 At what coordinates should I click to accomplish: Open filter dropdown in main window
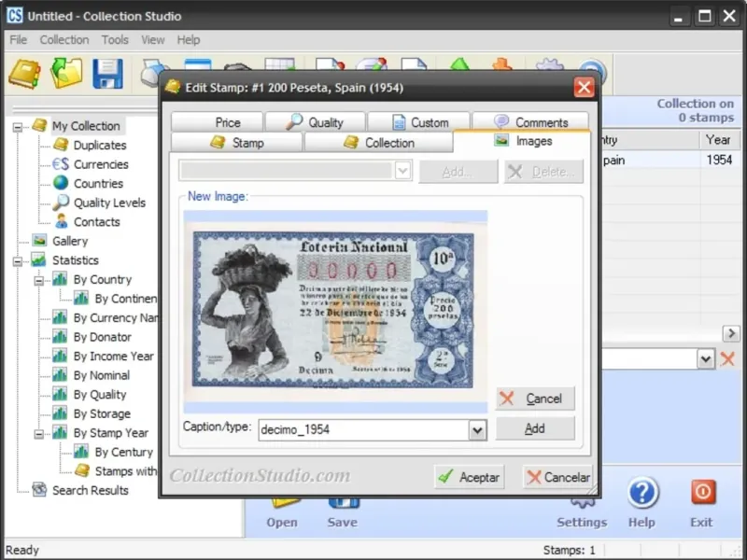706,359
